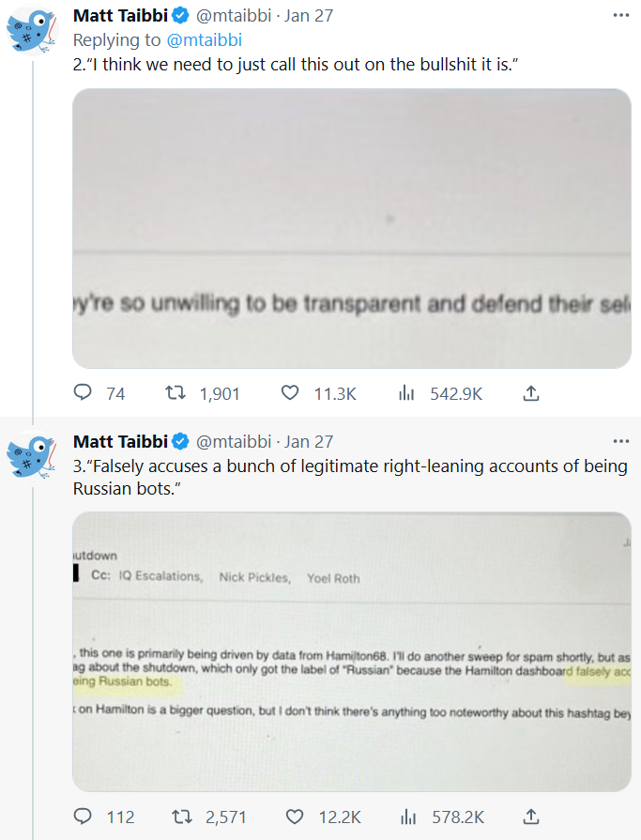Screen dimensions: 641x840
Task: View analytics showing 578.2K views
Action: click(x=406, y=817)
